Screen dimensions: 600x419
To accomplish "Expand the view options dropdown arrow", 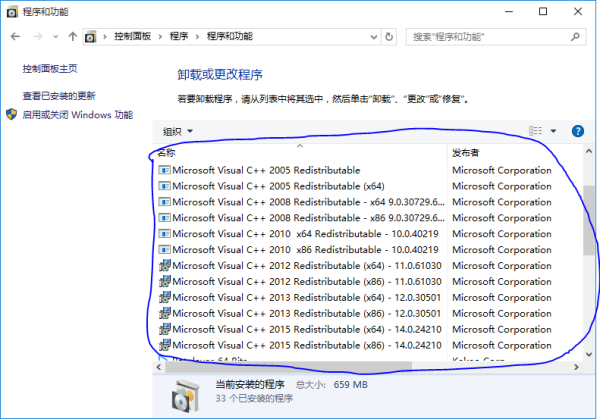I will [553, 131].
